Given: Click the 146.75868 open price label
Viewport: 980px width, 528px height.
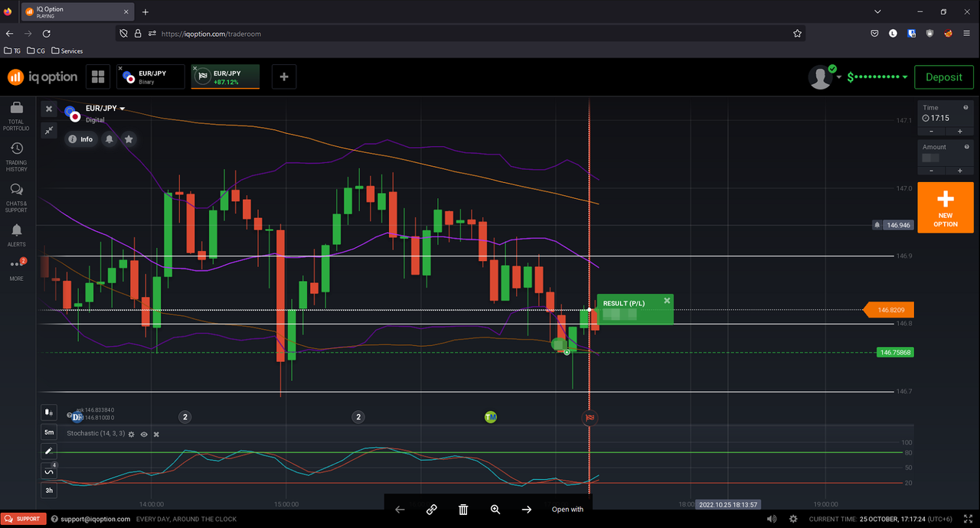Looking at the screenshot, I should tap(894, 353).
